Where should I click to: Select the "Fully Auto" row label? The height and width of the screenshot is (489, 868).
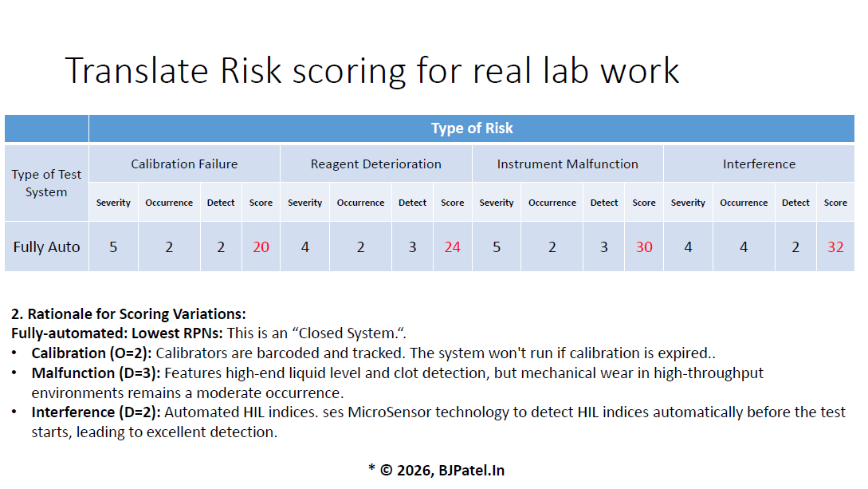(46, 247)
